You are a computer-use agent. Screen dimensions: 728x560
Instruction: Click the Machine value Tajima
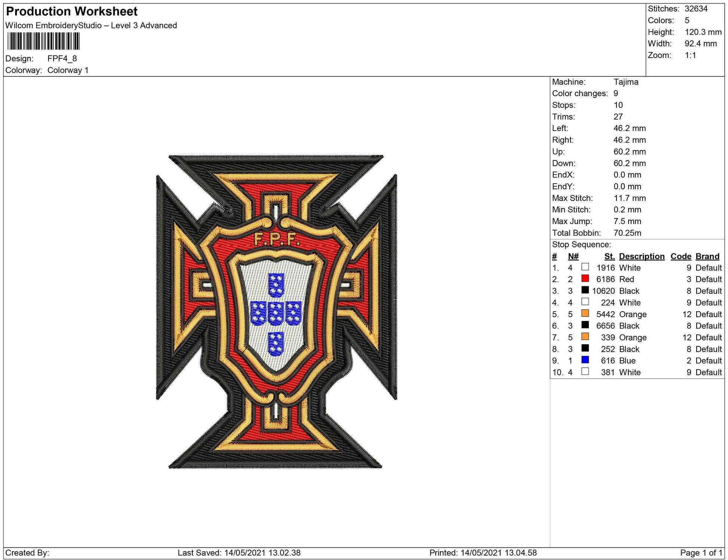pyautogui.click(x=626, y=82)
